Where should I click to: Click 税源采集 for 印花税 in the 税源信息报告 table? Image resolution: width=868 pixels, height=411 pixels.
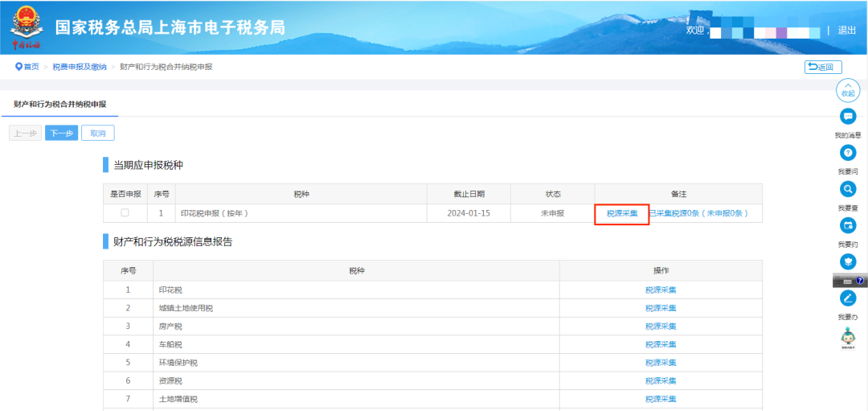click(661, 290)
